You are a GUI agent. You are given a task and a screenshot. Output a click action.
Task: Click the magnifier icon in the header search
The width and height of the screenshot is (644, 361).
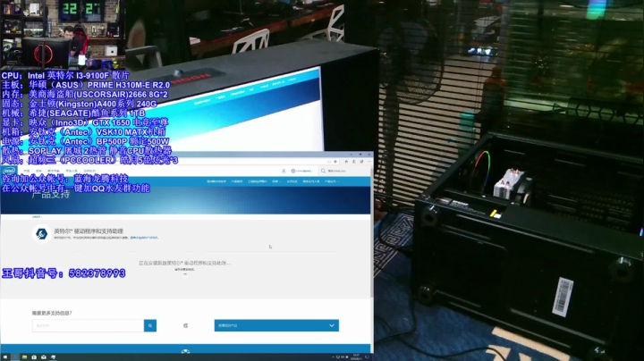(x=323, y=171)
